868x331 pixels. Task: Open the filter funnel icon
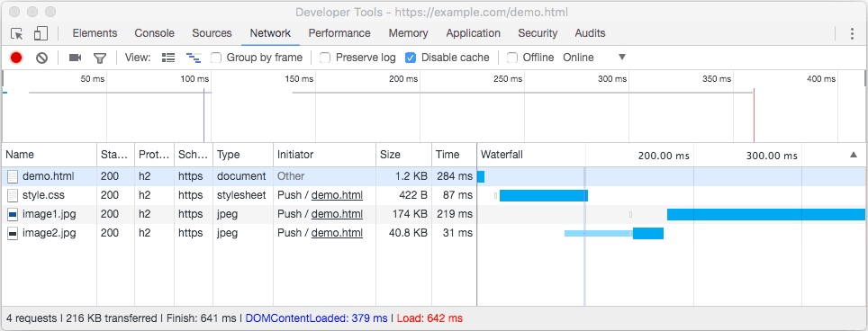coord(100,58)
